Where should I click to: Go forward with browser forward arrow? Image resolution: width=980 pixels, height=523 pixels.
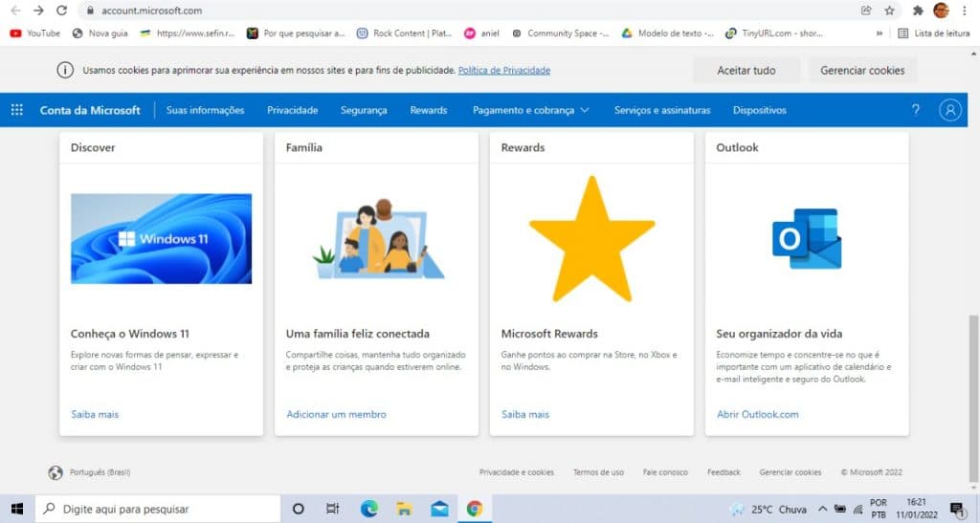38,10
